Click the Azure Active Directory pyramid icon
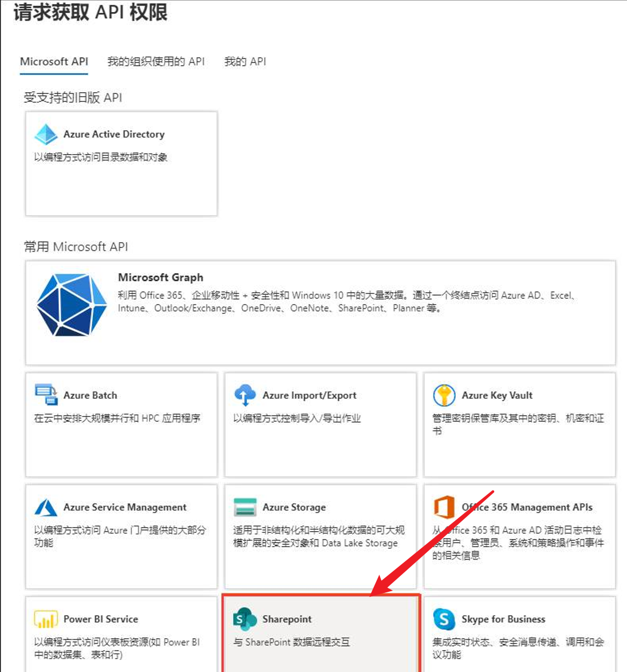 [46, 134]
